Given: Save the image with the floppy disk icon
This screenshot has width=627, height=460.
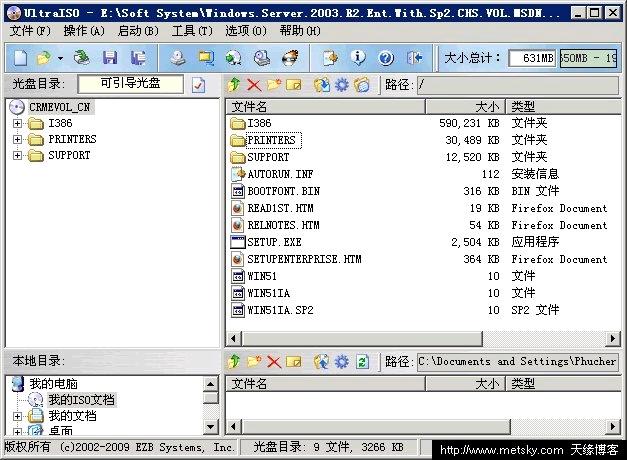Looking at the screenshot, I should pyautogui.click(x=110, y=58).
